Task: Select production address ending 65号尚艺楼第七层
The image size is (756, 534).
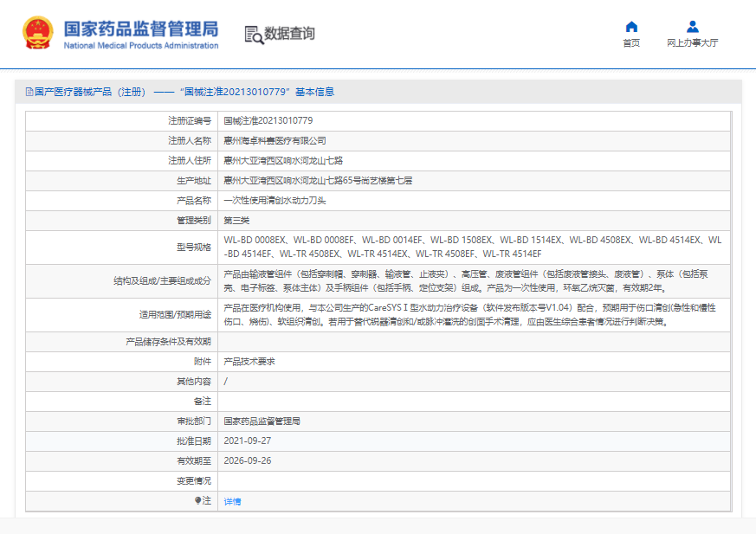Action: click(318, 181)
